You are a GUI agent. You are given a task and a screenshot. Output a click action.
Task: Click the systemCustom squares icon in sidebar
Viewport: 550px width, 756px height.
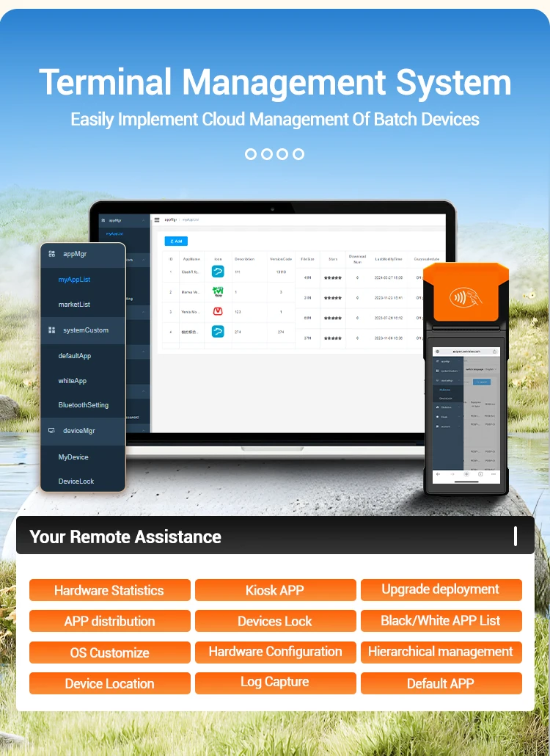tap(51, 330)
